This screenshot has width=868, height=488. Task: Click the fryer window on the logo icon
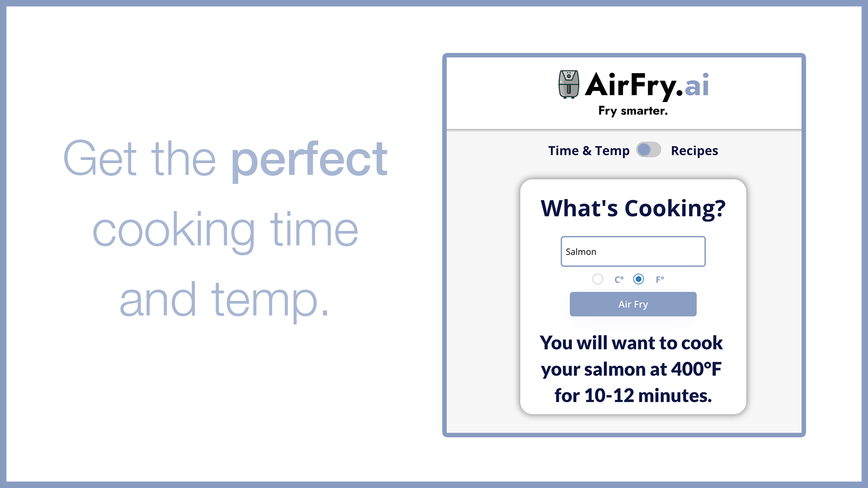pyautogui.click(x=568, y=76)
